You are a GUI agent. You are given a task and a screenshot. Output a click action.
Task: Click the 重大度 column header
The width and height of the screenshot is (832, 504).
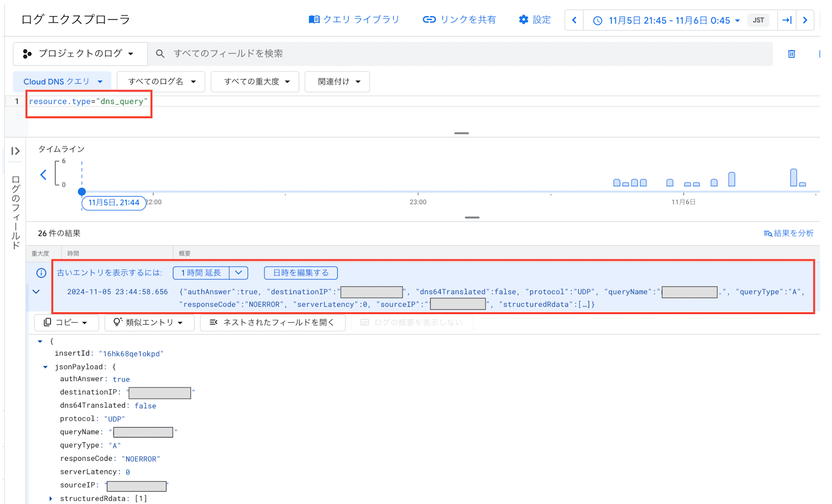coord(40,253)
